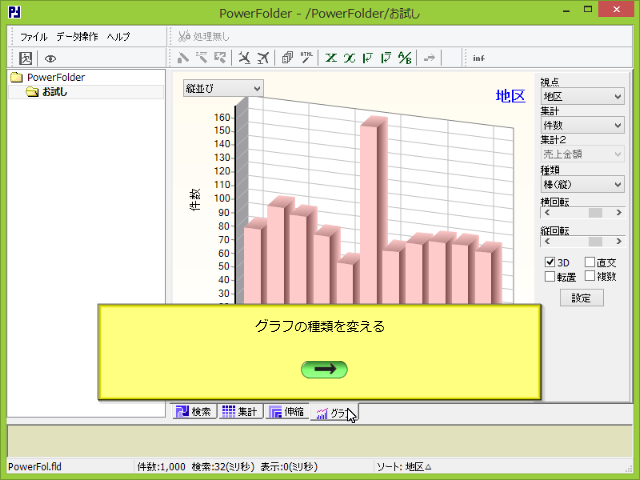Open the 縦並び layout dropdown
Screen dimensions: 640x480
tap(223, 88)
